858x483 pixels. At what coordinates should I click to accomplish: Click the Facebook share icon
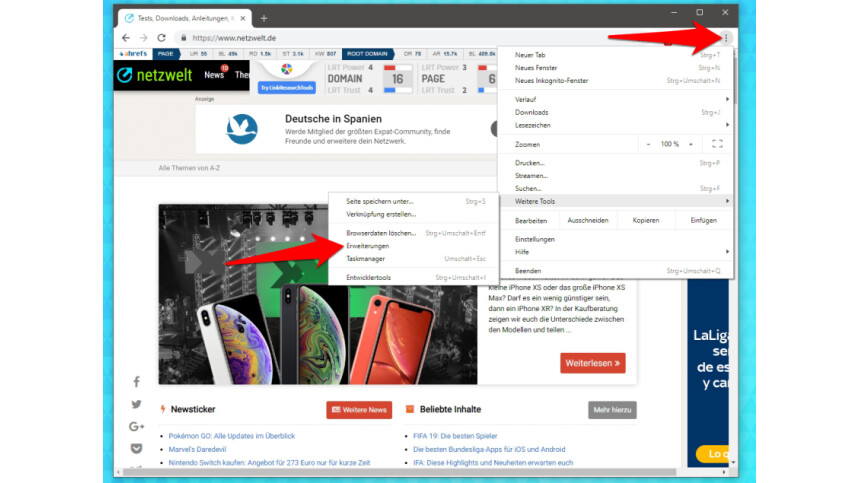point(136,382)
